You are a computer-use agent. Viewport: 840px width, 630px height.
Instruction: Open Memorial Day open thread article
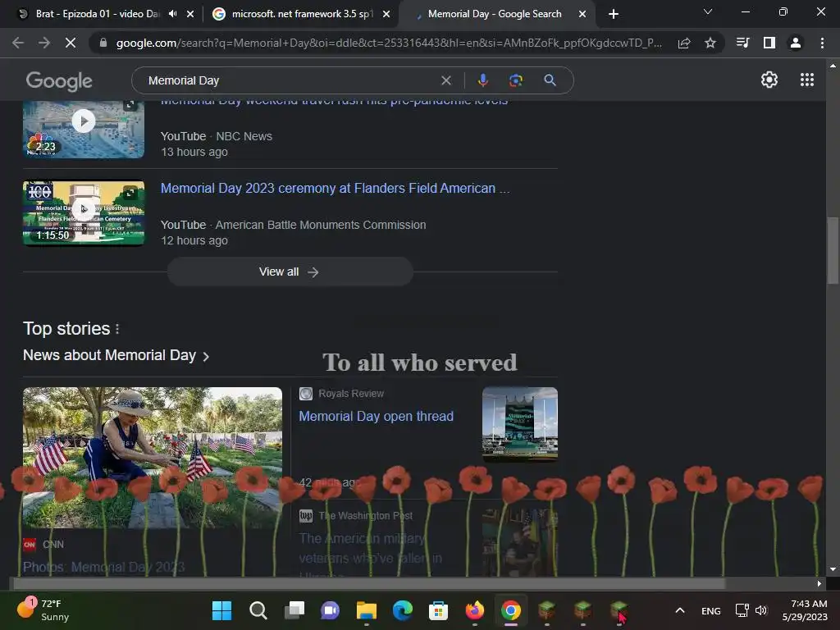376,416
